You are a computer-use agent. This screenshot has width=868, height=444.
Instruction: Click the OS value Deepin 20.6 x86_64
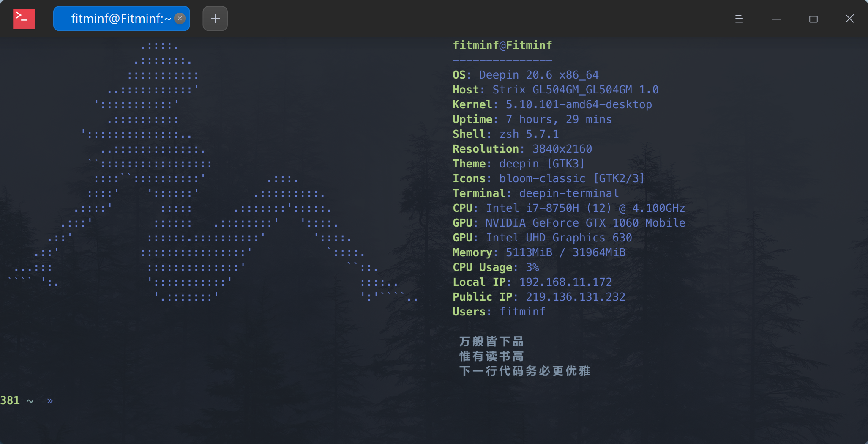click(x=539, y=75)
